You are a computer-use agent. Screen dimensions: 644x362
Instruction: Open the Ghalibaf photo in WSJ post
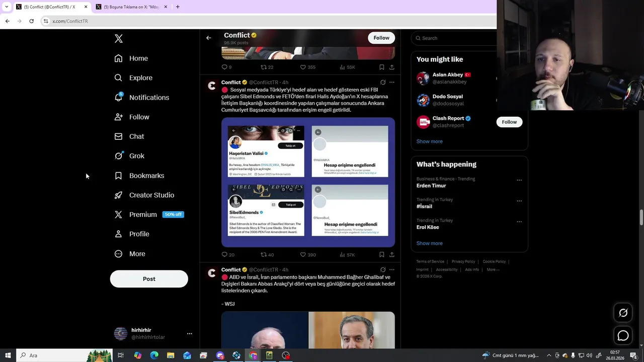pyautogui.click(x=265, y=330)
